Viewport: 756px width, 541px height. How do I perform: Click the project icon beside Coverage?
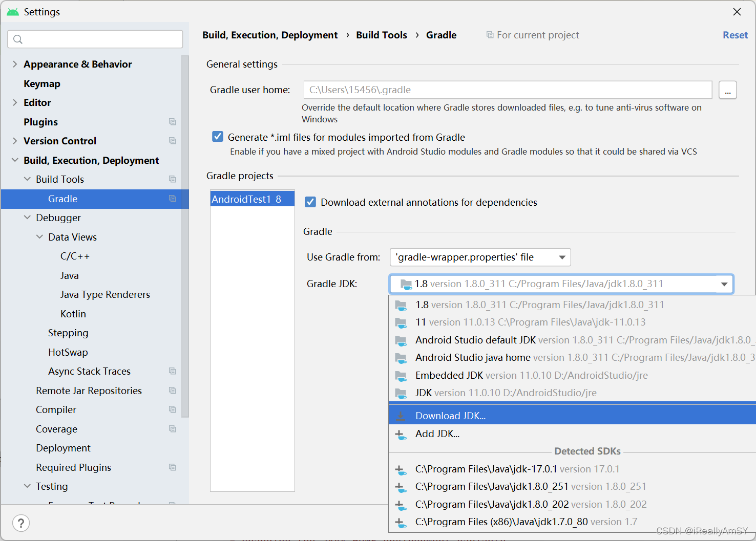[x=173, y=429]
